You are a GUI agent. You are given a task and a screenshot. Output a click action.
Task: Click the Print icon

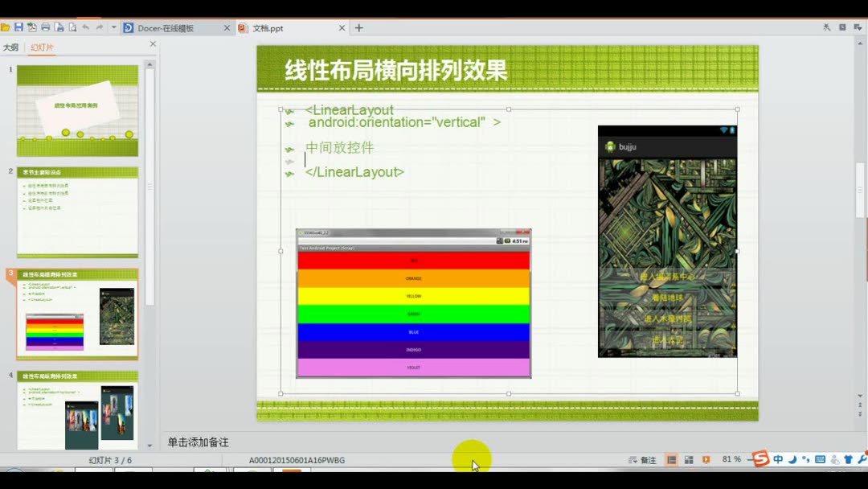tap(45, 27)
